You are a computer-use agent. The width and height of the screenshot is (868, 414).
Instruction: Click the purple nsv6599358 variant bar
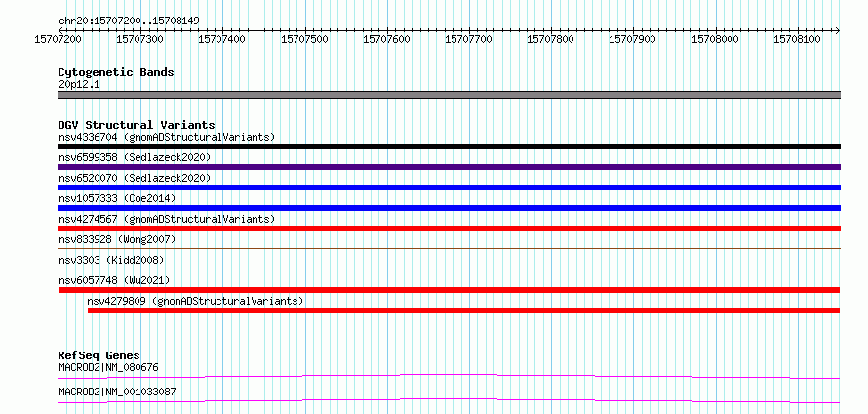449,167
